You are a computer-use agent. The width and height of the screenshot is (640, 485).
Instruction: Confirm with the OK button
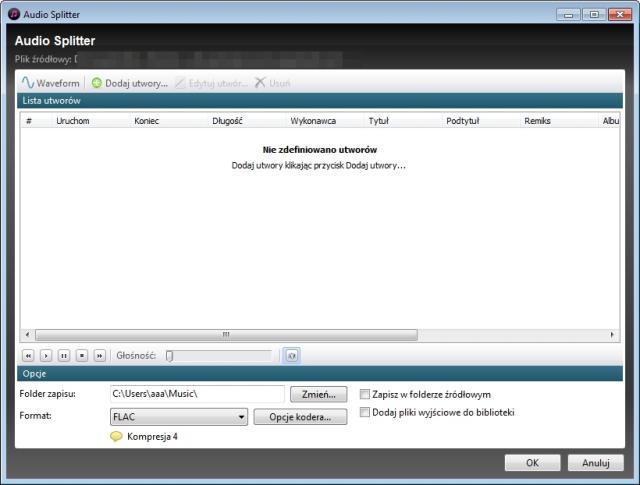coord(531,463)
